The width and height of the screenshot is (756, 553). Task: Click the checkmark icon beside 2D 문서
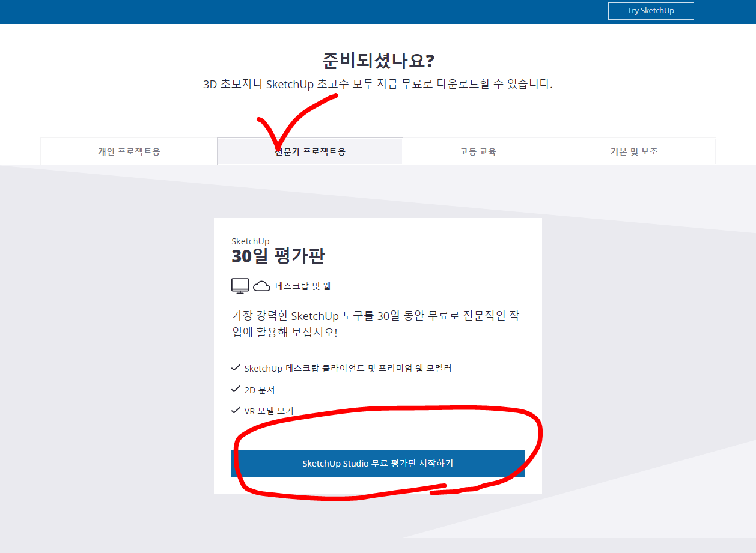236,389
